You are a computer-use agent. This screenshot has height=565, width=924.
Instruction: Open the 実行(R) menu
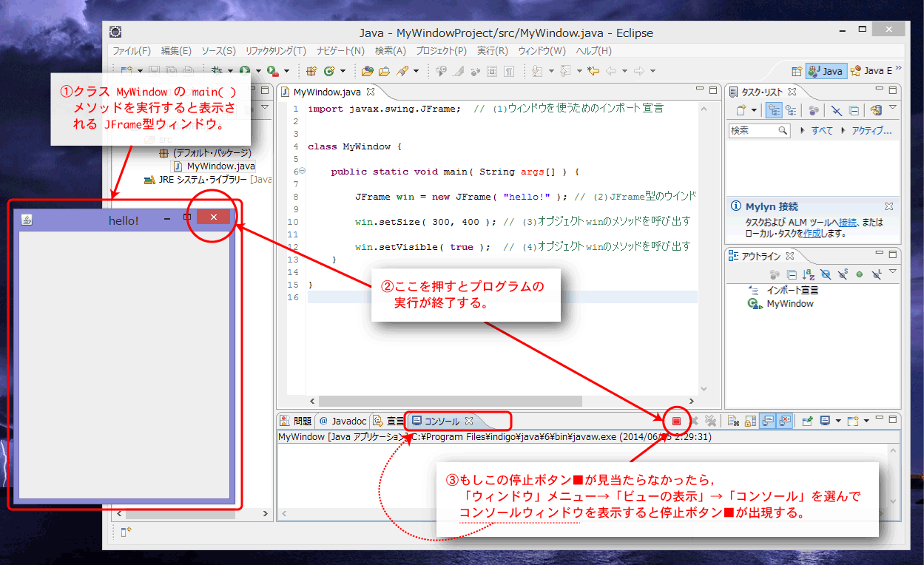click(492, 51)
